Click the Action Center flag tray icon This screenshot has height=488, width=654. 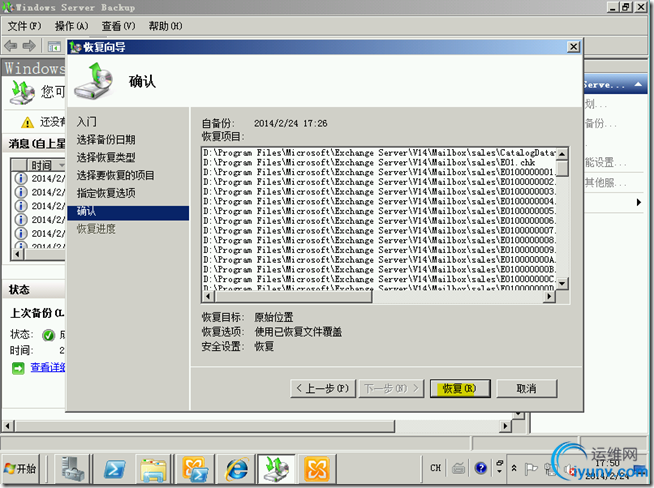531,469
